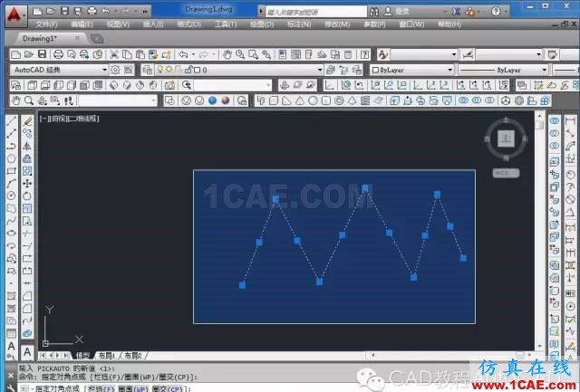Select the Realistic visual style sphere icon
580x392 pixels.
tap(213, 100)
